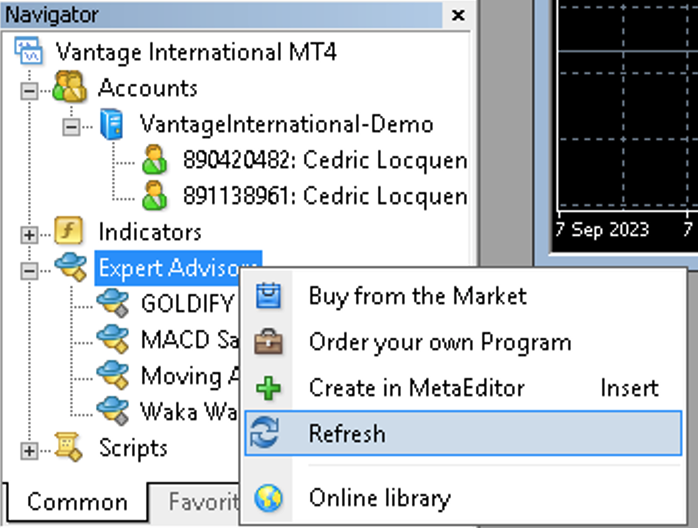This screenshot has width=698, height=528.
Task: Click the circular arrows Refresh icon
Action: [264, 433]
